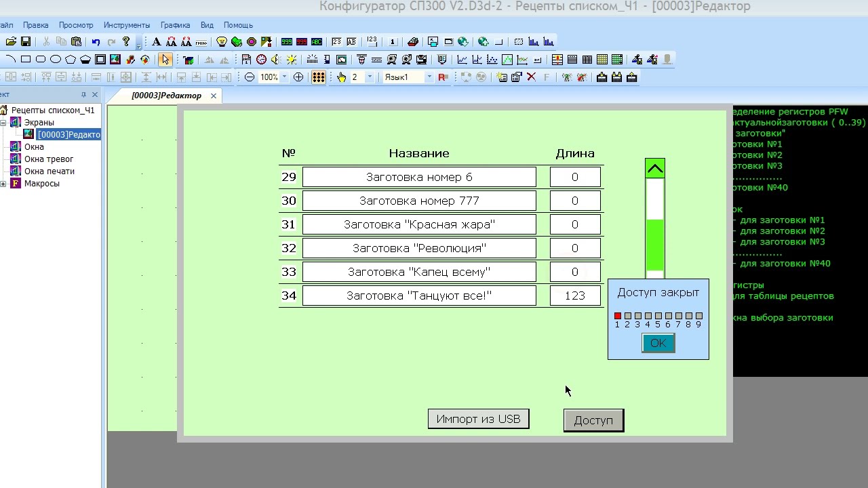Open the Язык1 language dropdown
868x488 pixels.
coord(429,77)
